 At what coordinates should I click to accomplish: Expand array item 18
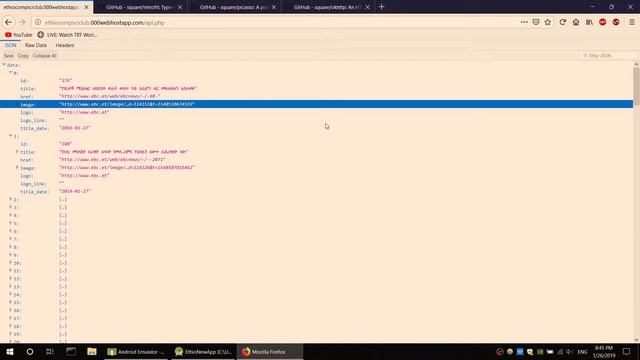(x=11, y=326)
